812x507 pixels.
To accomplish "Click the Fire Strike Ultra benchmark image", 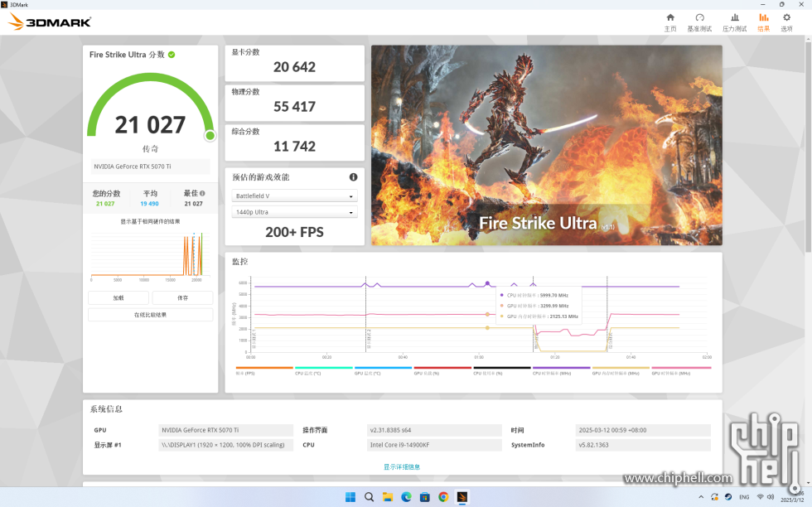I will pyautogui.click(x=546, y=145).
